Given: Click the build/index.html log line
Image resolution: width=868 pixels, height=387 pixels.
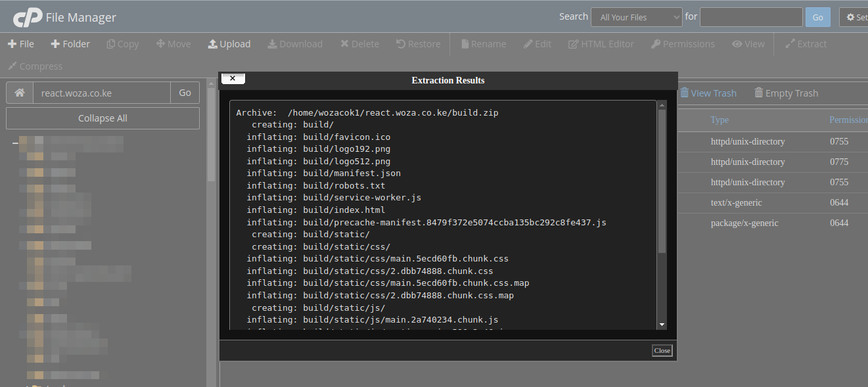Looking at the screenshot, I should tap(315, 210).
